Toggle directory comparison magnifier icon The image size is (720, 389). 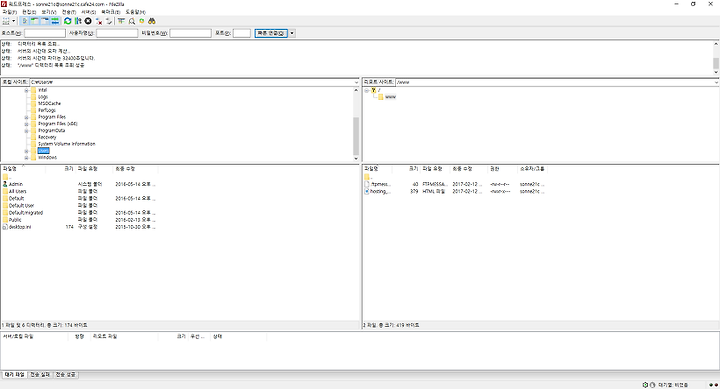click(132, 21)
